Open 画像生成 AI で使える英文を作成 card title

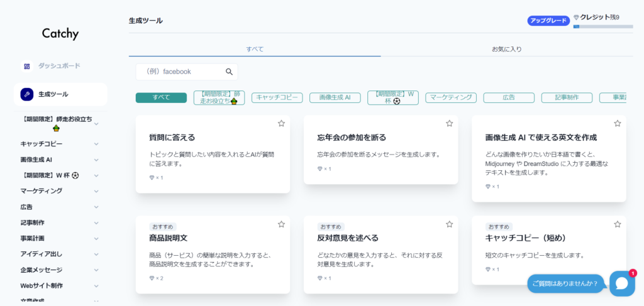[541, 138]
